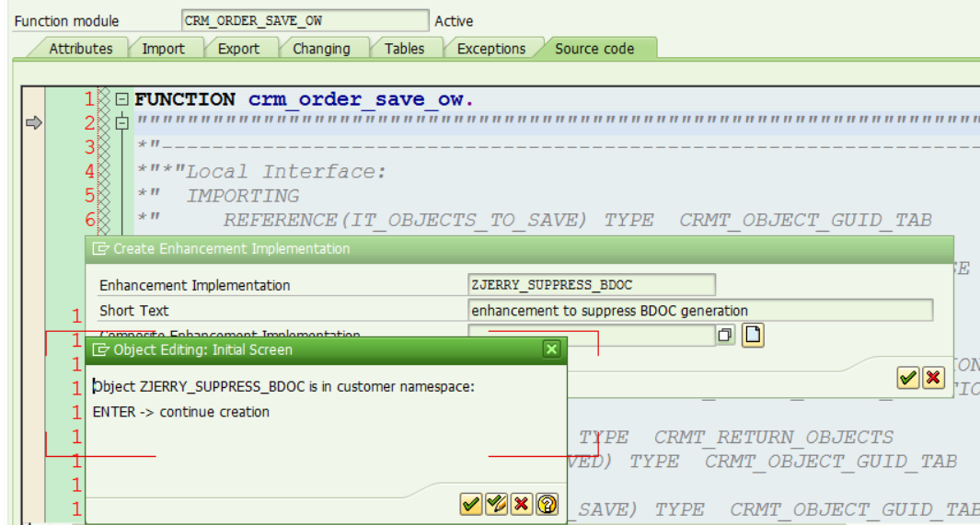Cancel Create Enhancement Implementation with red X
This screenshot has height=525, width=980.
click(933, 378)
